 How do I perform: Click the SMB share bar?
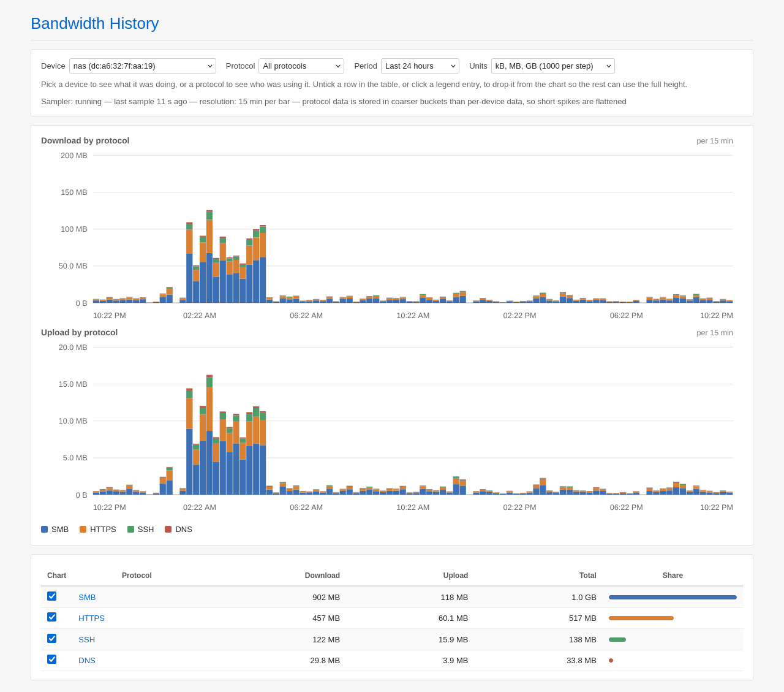click(x=673, y=598)
